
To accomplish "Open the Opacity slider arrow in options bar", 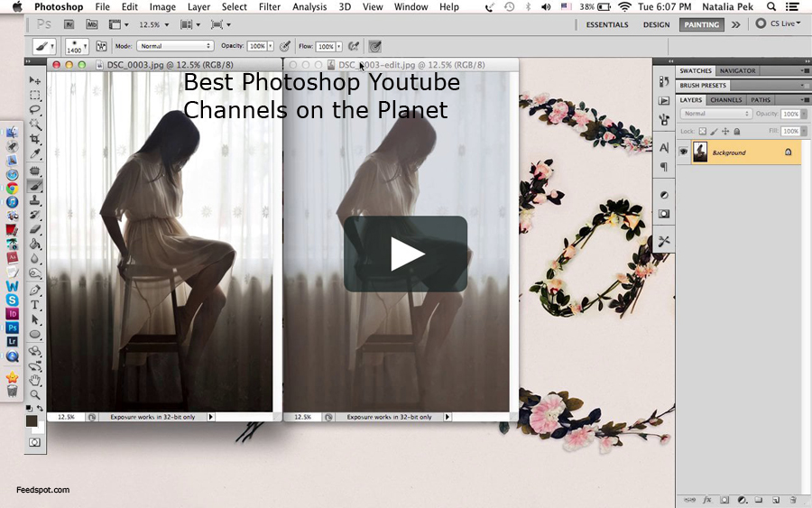I will [271, 46].
